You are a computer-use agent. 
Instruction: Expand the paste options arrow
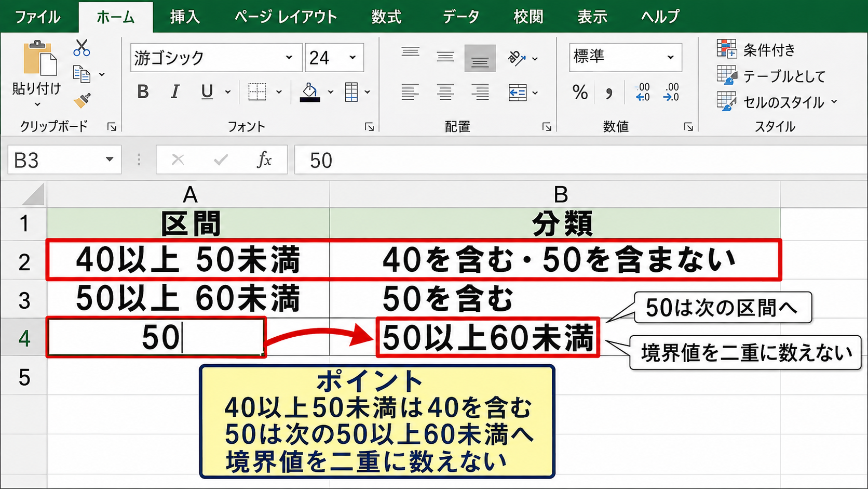pyautogui.click(x=37, y=104)
